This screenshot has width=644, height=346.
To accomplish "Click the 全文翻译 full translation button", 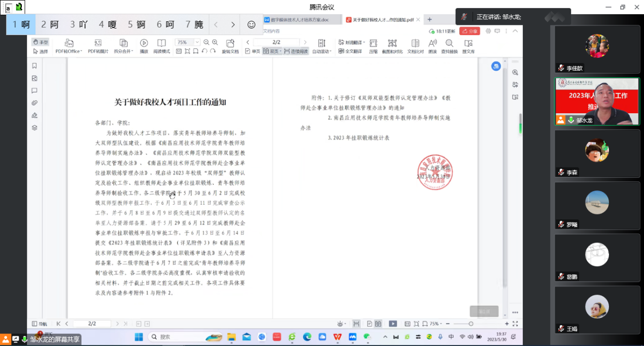I will [x=350, y=51].
